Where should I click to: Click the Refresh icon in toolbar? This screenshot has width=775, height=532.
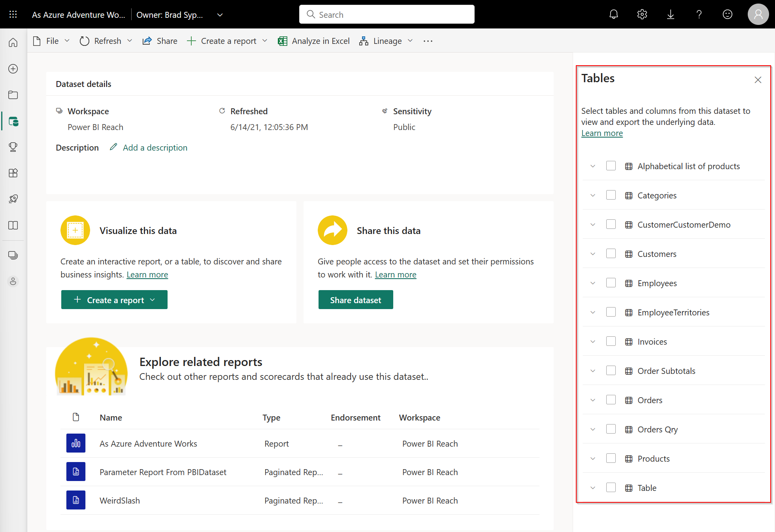coord(84,41)
